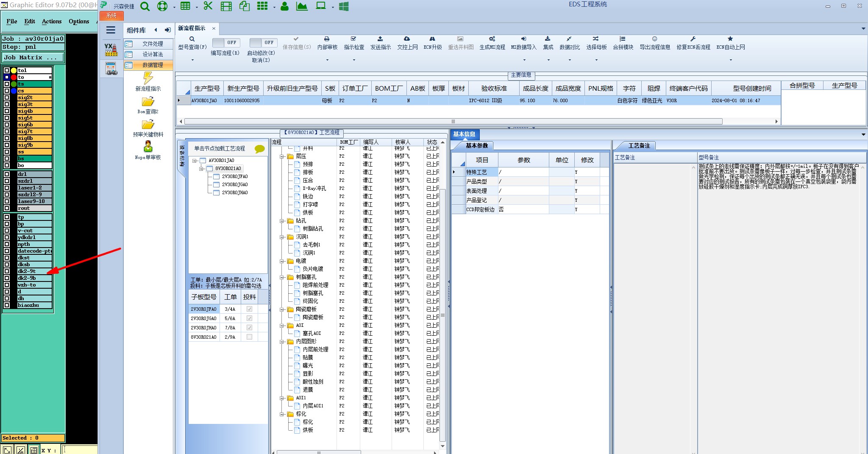Image resolution: width=868 pixels, height=454 pixels.
Task: Select 2V30R0JGA0 in the tree
Action: tap(234, 185)
